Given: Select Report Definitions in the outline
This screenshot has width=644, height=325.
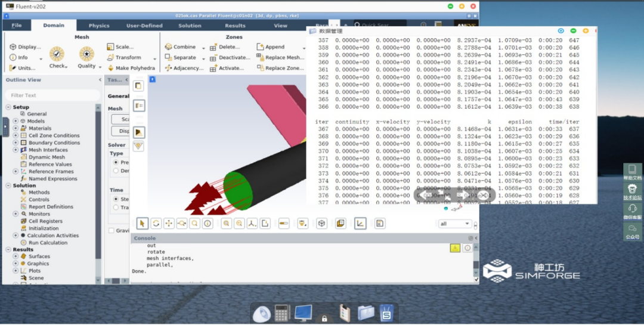Looking at the screenshot, I should (x=51, y=207).
